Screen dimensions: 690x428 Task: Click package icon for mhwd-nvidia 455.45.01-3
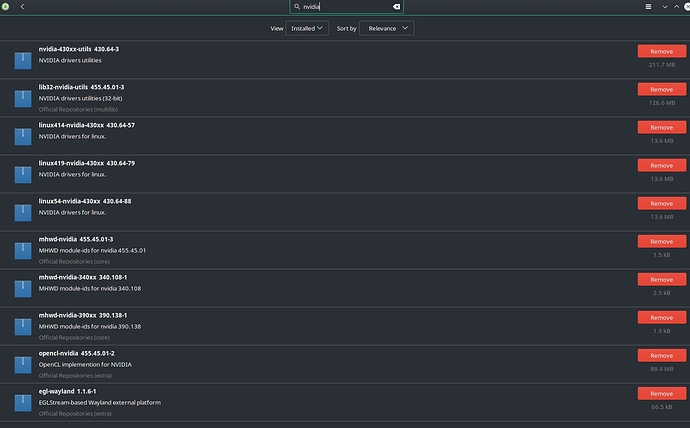[23, 251]
